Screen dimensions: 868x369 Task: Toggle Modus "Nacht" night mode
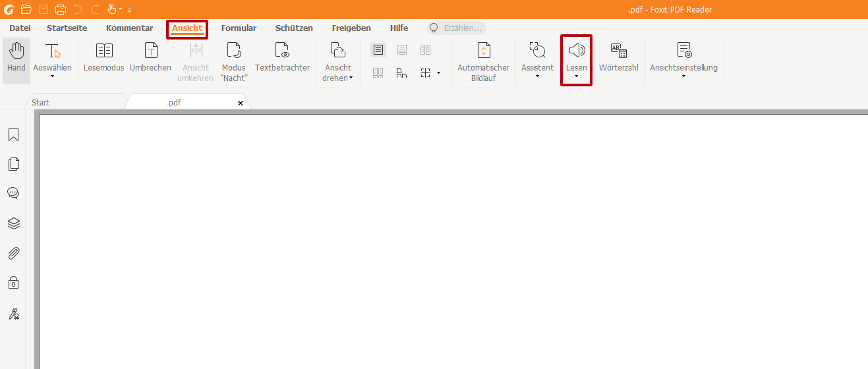click(233, 62)
